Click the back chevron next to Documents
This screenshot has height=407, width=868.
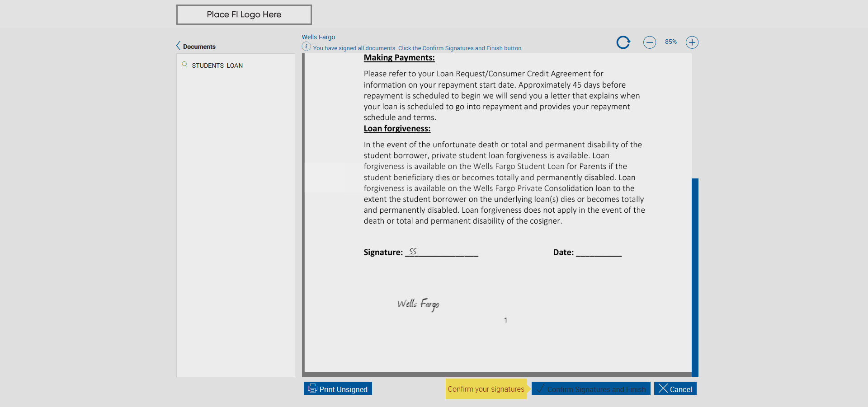coord(178,46)
